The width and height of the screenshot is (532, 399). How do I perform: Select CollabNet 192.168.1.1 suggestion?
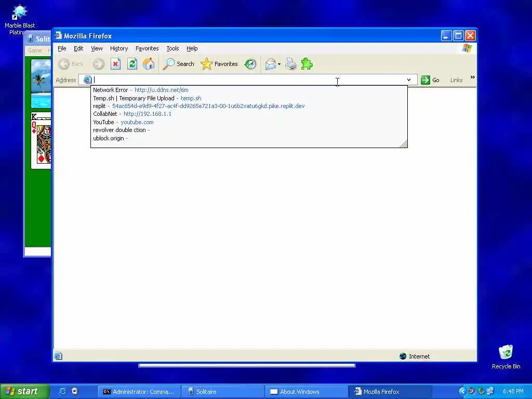pos(249,114)
